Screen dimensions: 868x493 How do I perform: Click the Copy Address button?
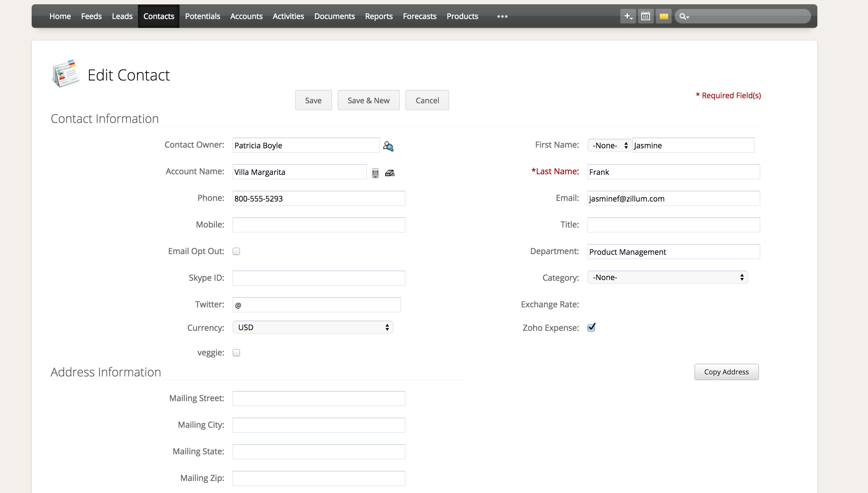pyautogui.click(x=726, y=371)
